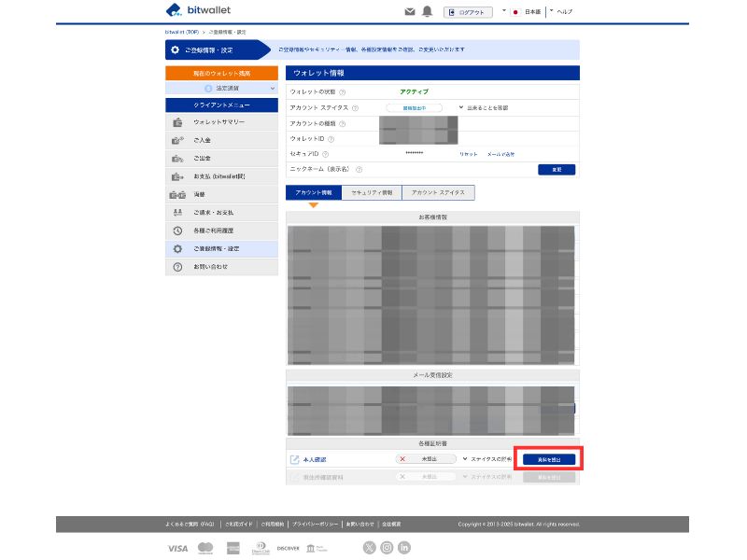Switch to the アカウント ステイタス tab

click(x=440, y=192)
